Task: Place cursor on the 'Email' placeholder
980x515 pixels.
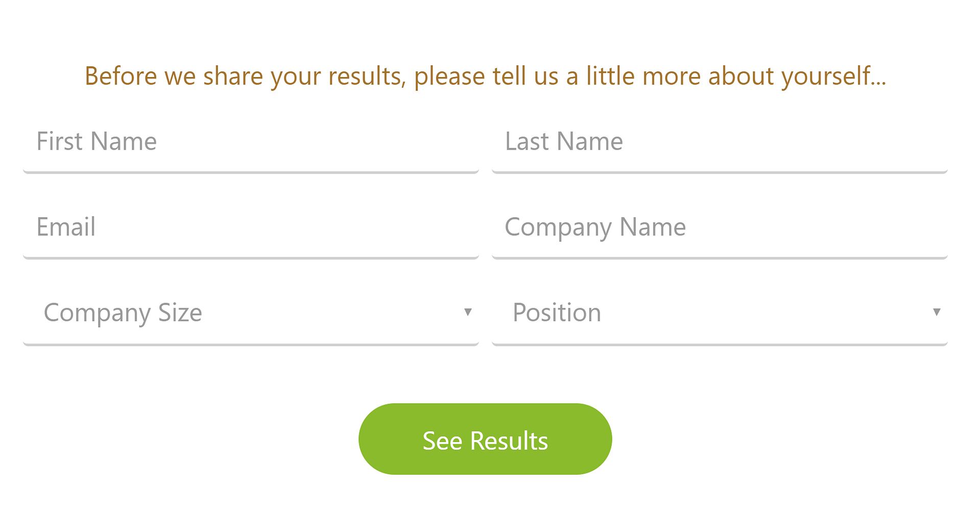Action: click(66, 227)
